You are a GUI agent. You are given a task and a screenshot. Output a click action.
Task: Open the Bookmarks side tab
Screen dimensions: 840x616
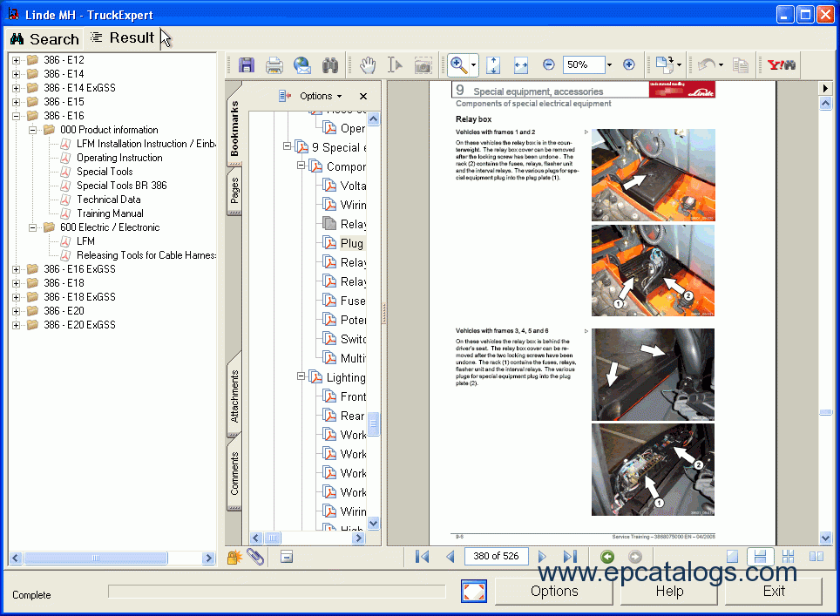coord(234,129)
